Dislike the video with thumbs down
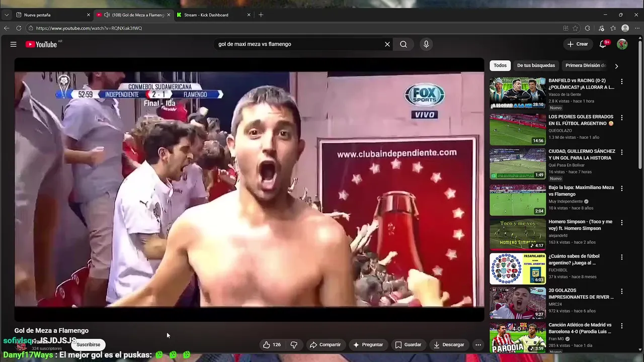The width and height of the screenshot is (644, 362). (x=294, y=345)
